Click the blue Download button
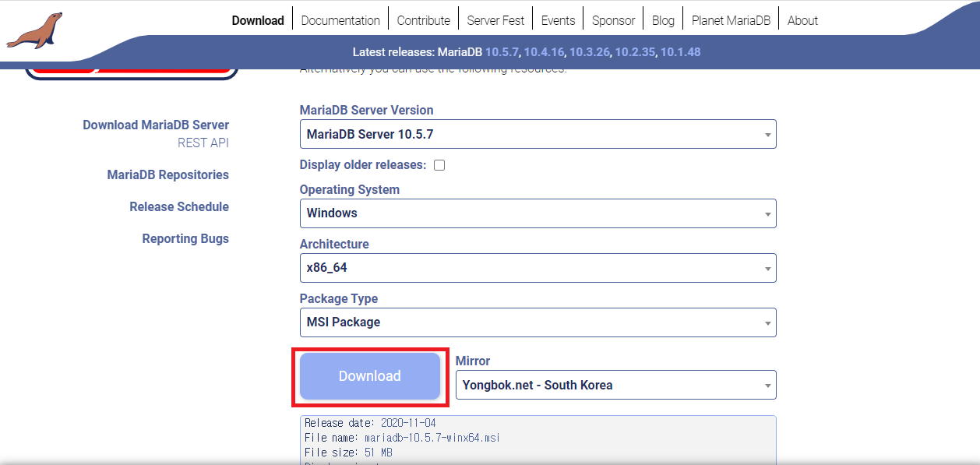The width and height of the screenshot is (980, 465). (x=370, y=376)
